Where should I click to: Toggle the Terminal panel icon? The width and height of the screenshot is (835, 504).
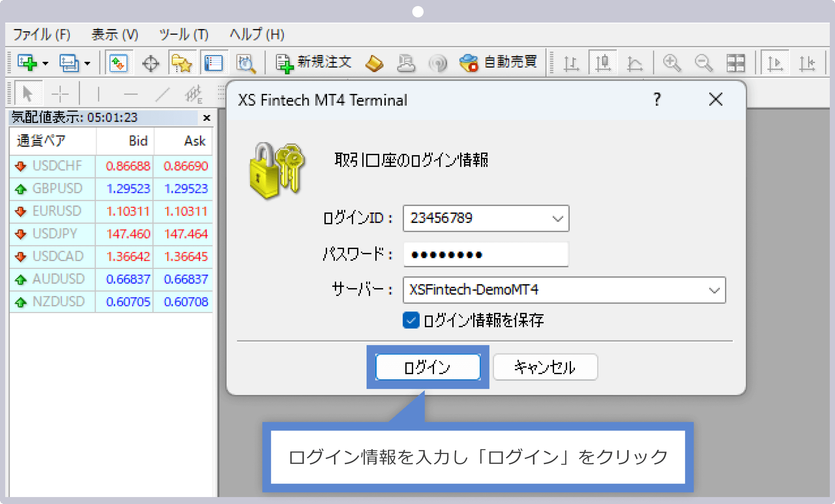point(213,63)
